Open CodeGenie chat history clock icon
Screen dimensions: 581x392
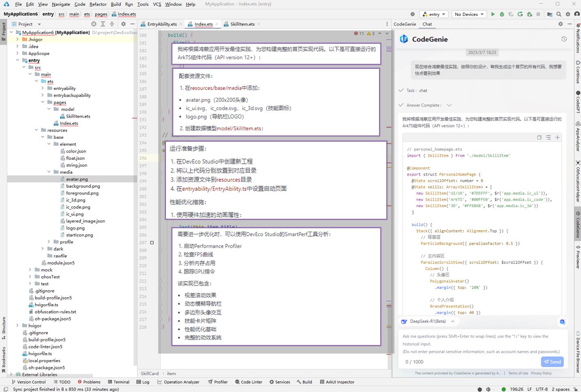pyautogui.click(x=564, y=39)
